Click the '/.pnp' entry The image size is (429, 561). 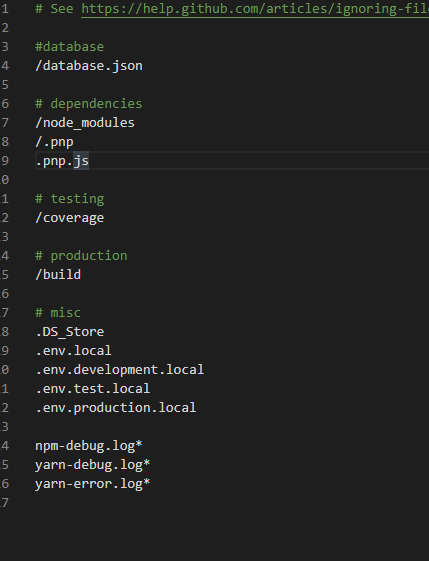(x=54, y=142)
